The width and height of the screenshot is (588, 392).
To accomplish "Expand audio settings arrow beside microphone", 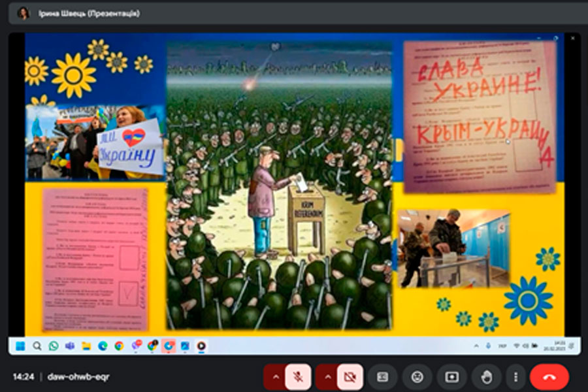I will (x=275, y=377).
